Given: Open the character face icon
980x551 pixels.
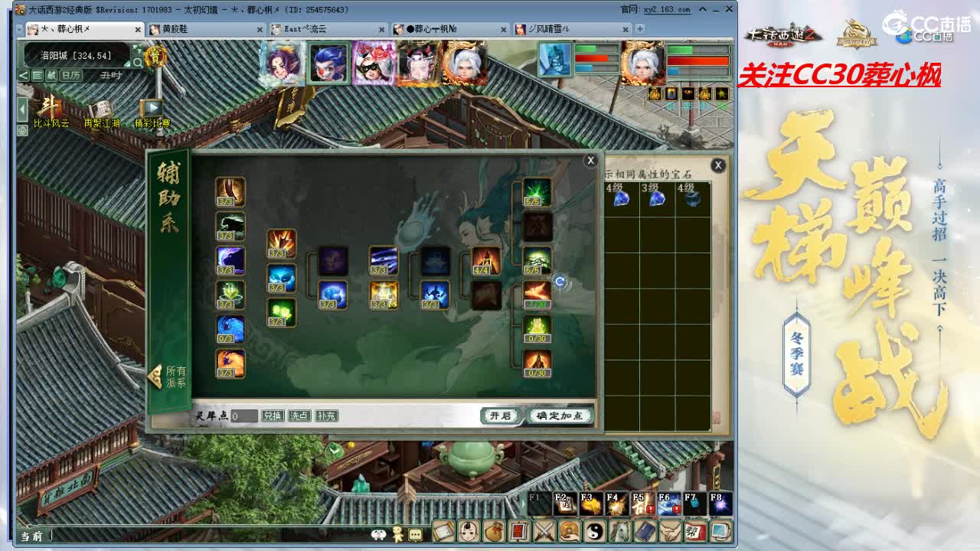Looking at the screenshot, I should [x=468, y=530].
